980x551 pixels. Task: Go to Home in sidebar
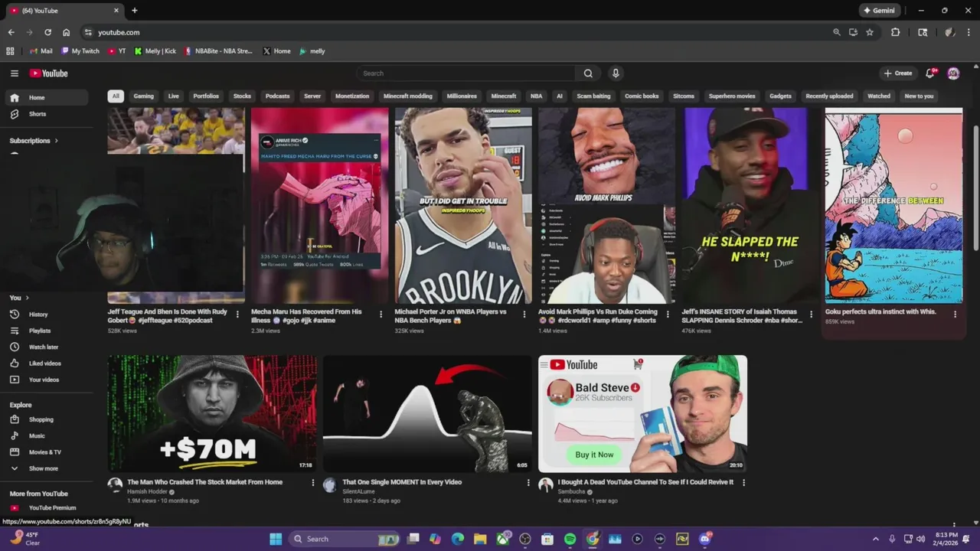coord(46,98)
